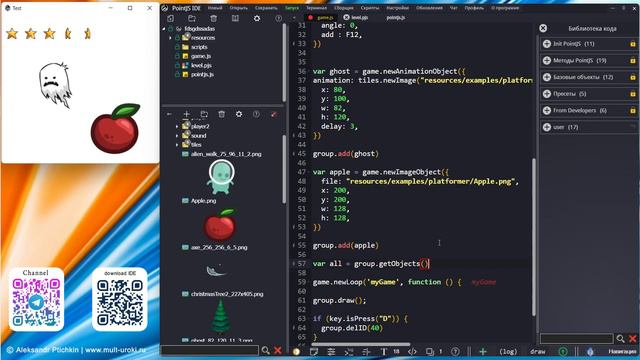Click new folder icon in resources toolbar

(204, 114)
